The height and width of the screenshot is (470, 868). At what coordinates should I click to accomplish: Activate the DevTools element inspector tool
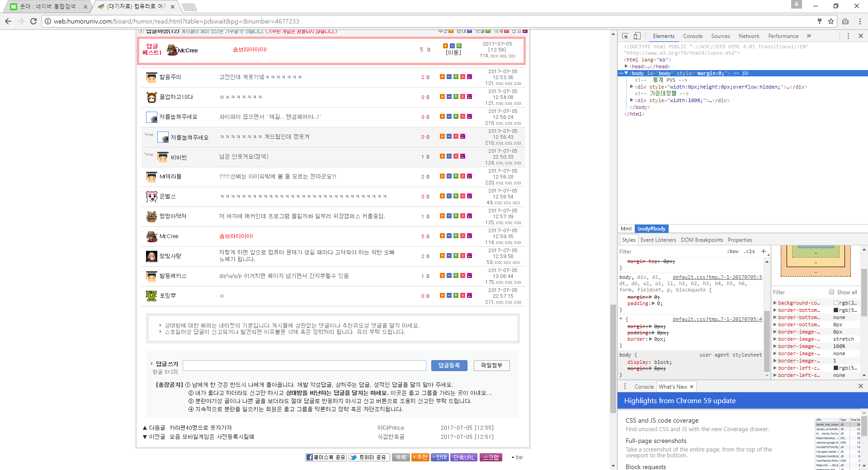click(625, 36)
